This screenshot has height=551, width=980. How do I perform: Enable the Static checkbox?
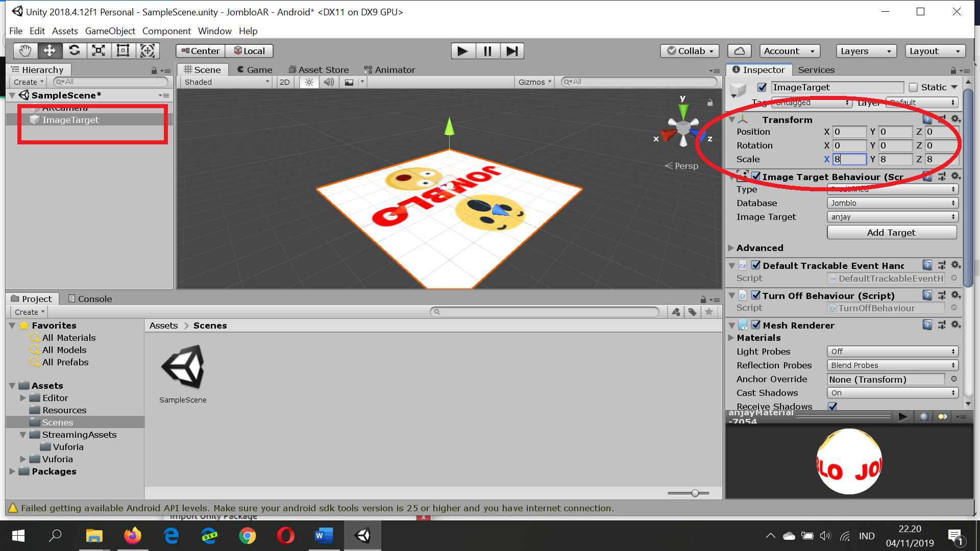(x=913, y=87)
